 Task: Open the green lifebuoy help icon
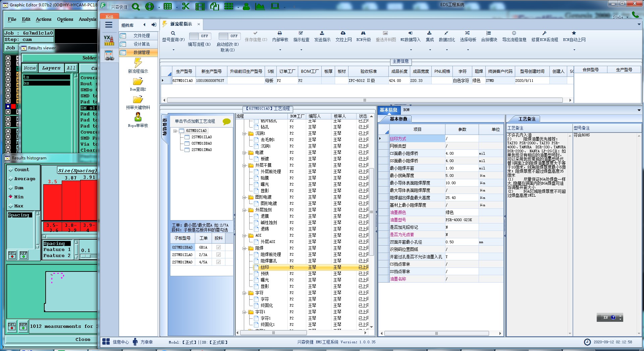click(150, 6)
